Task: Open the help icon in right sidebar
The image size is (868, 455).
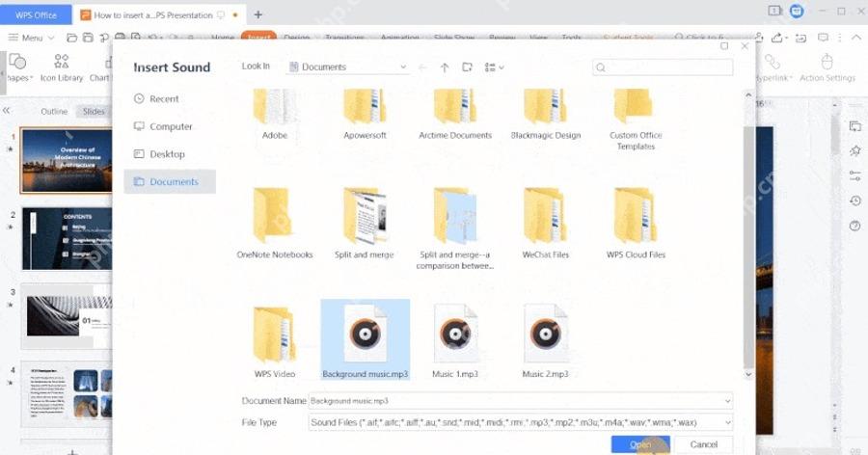Action: point(855,226)
